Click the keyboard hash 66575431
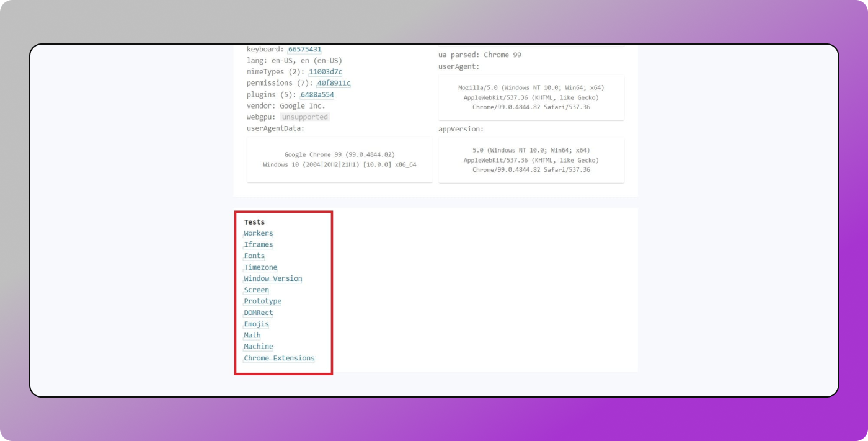Screen dimensions: 868x441 click(x=304, y=49)
